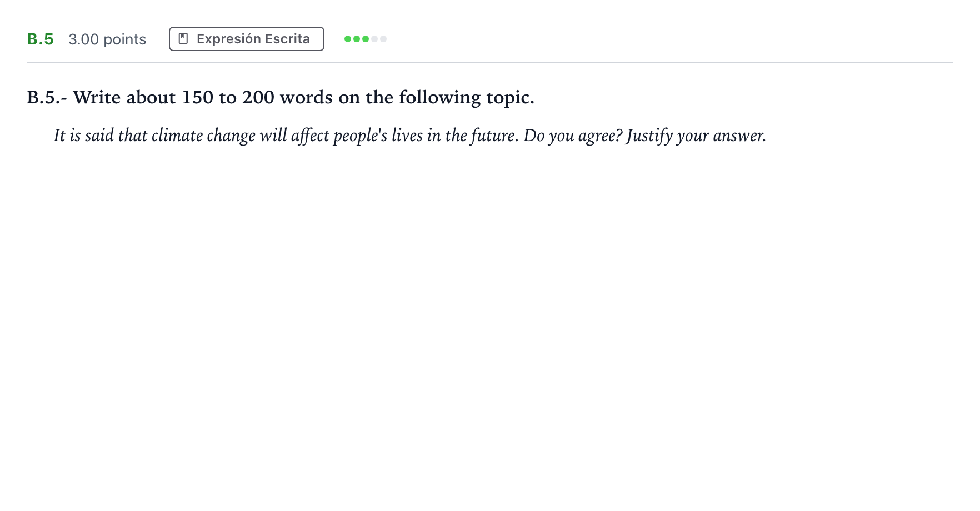Click the B.5.- prefix of the bold heading
The width and height of the screenshot is (980, 511).
point(47,97)
